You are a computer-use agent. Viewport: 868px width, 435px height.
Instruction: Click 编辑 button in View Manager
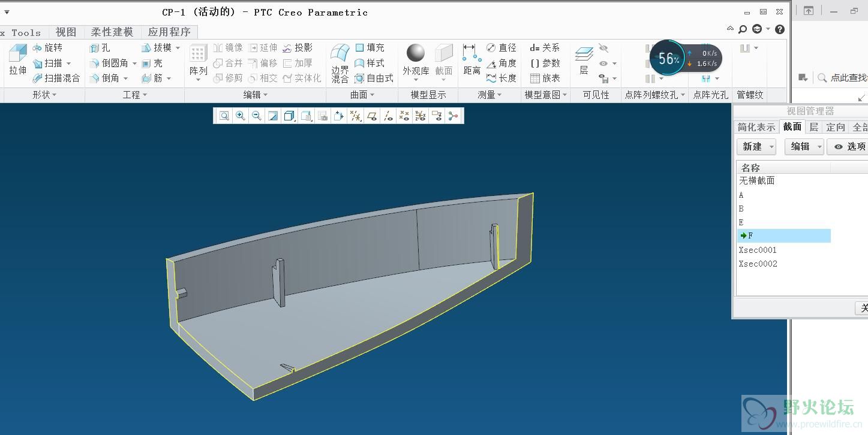point(804,146)
